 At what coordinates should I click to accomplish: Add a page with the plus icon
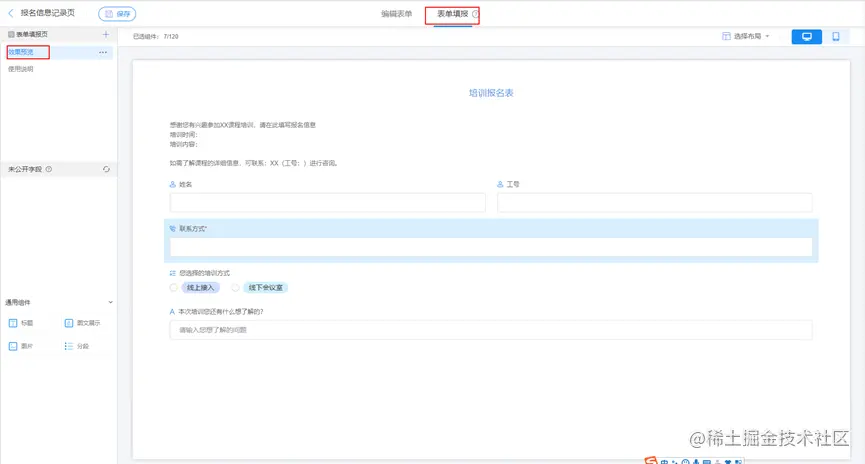(x=105, y=34)
